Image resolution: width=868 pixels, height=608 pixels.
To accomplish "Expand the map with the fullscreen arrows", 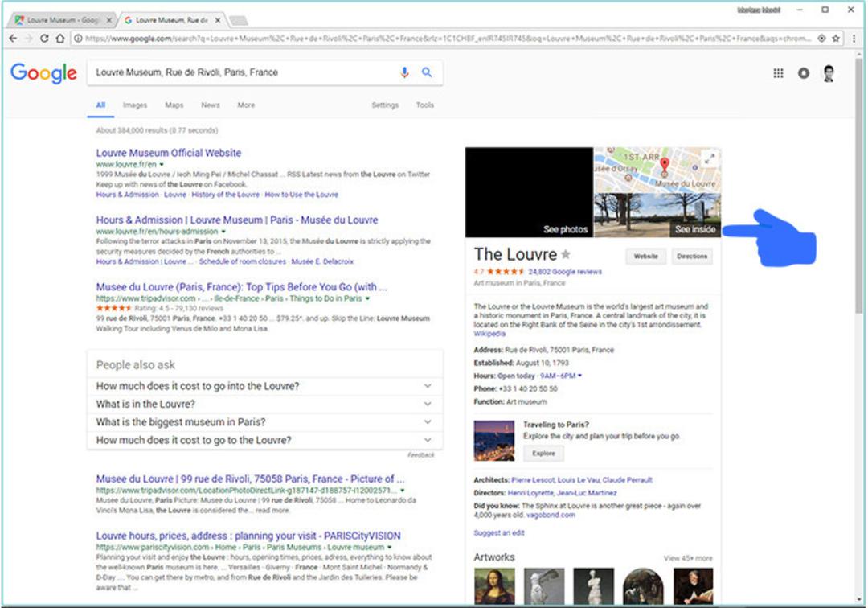I will pyautogui.click(x=710, y=159).
